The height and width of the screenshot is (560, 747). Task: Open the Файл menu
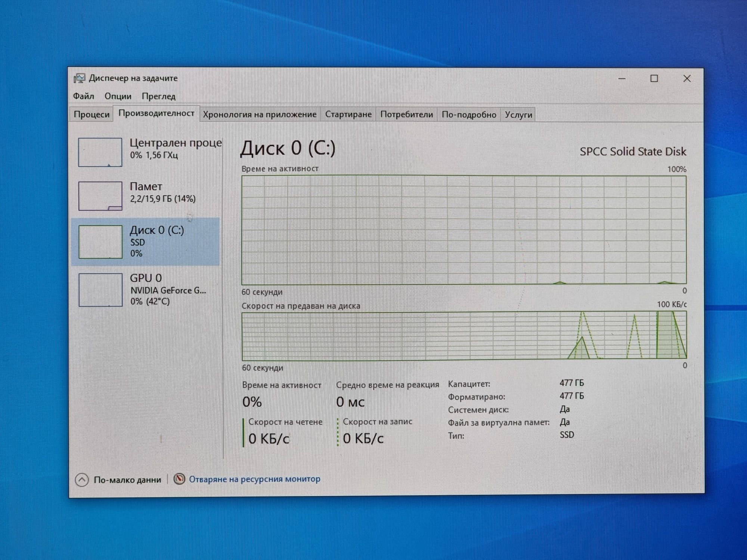83,96
